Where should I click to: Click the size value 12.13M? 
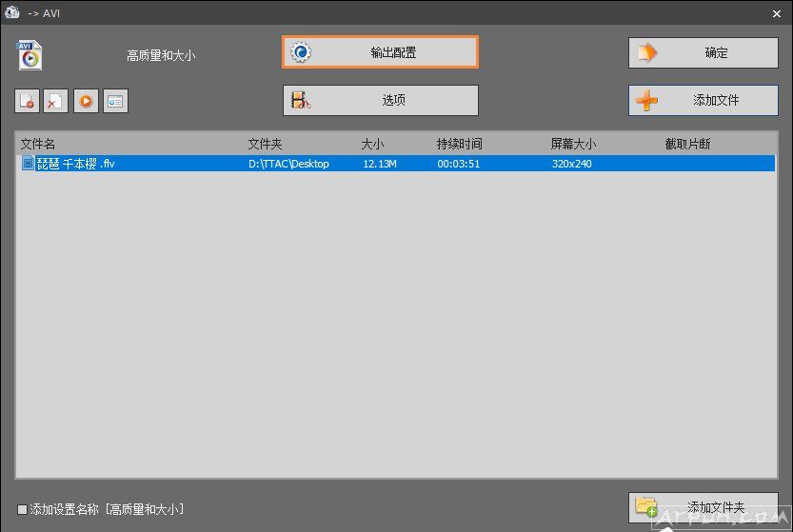[380, 164]
